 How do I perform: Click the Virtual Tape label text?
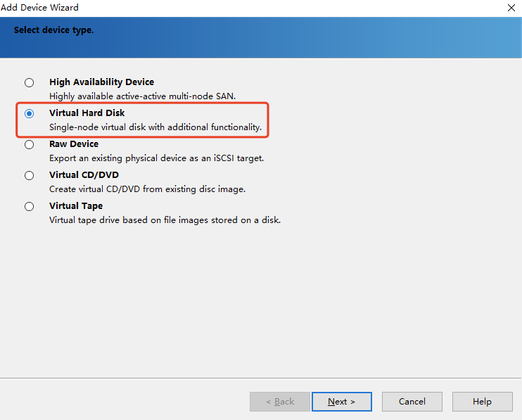[76, 205]
